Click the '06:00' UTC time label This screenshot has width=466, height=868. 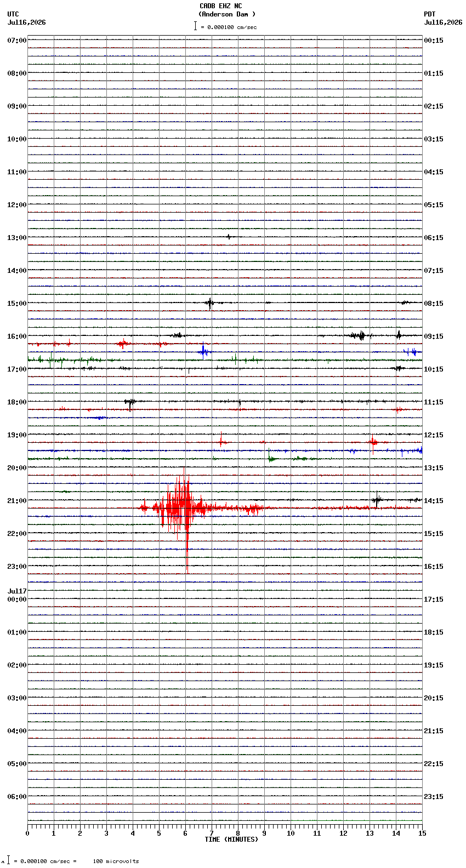coord(16,797)
